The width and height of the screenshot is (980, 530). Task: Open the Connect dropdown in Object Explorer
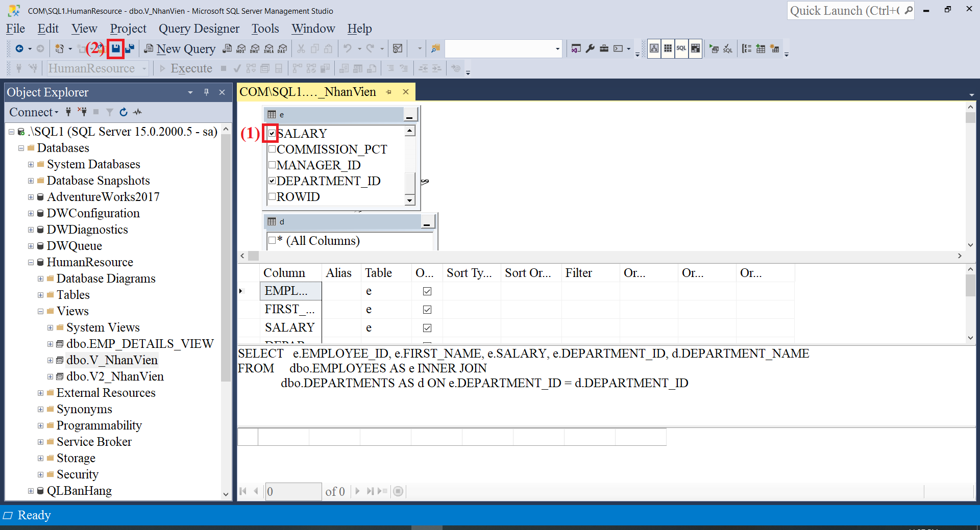click(x=34, y=112)
